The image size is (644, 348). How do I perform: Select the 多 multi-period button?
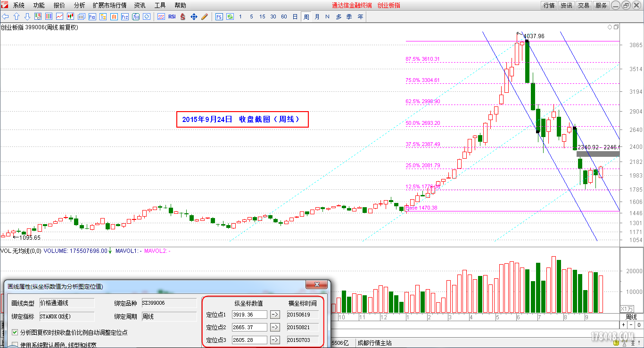pyautogui.click(x=339, y=16)
